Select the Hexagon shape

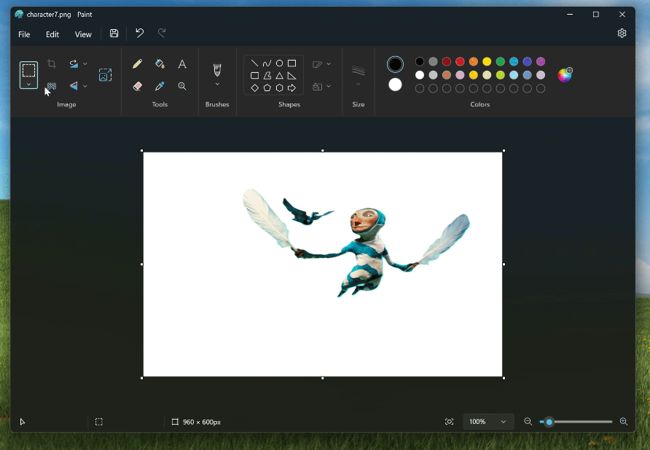pyautogui.click(x=279, y=88)
